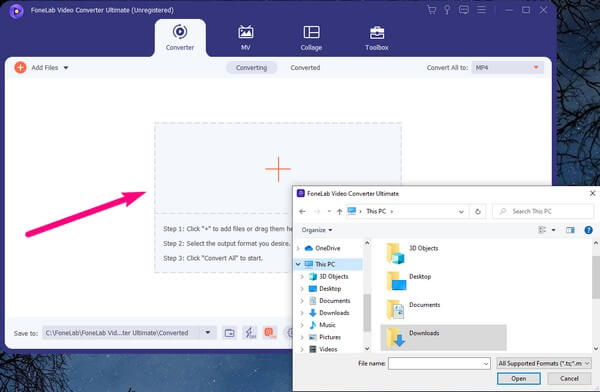Select OneDrive in the navigation tree
This screenshot has height=392, width=600.
click(328, 248)
